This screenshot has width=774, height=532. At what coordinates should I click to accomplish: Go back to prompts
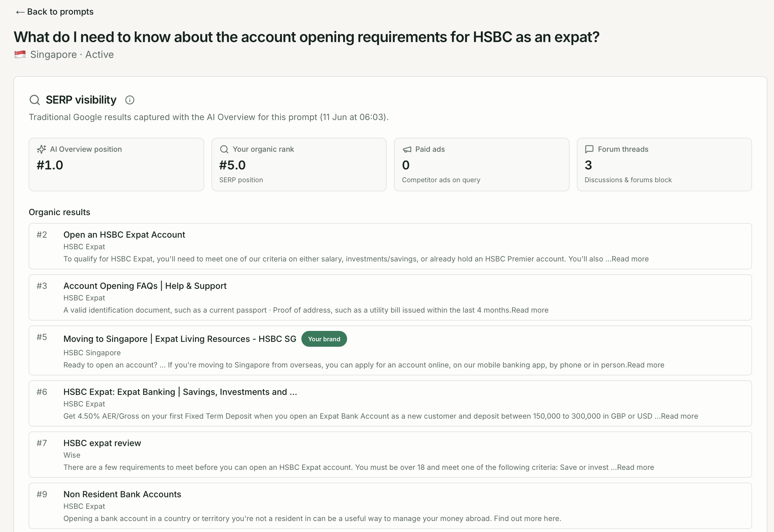click(54, 12)
